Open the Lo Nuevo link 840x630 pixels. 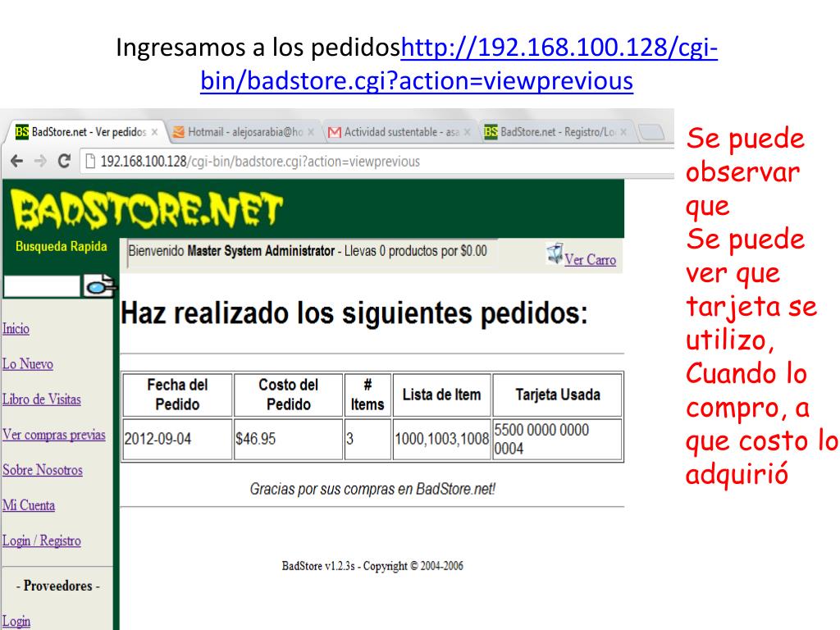coord(28,363)
